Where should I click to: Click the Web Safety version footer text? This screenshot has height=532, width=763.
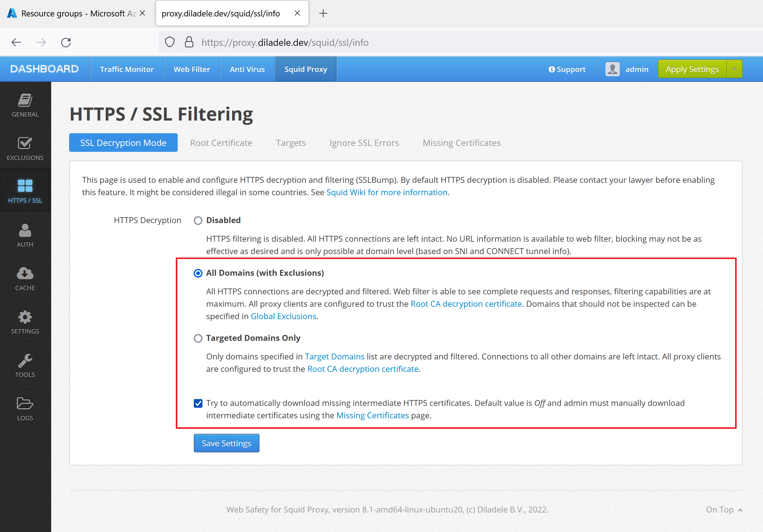click(388, 510)
